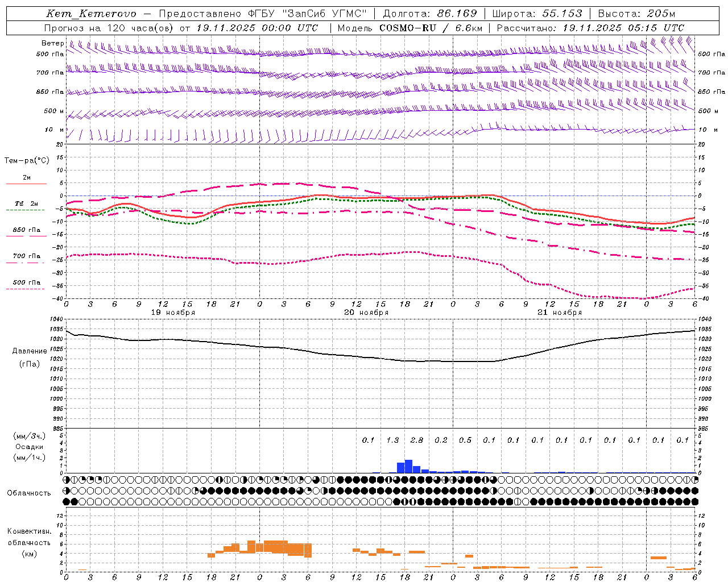Click the '1.3' precipitation total value
728x582 pixels.
[x=392, y=440]
